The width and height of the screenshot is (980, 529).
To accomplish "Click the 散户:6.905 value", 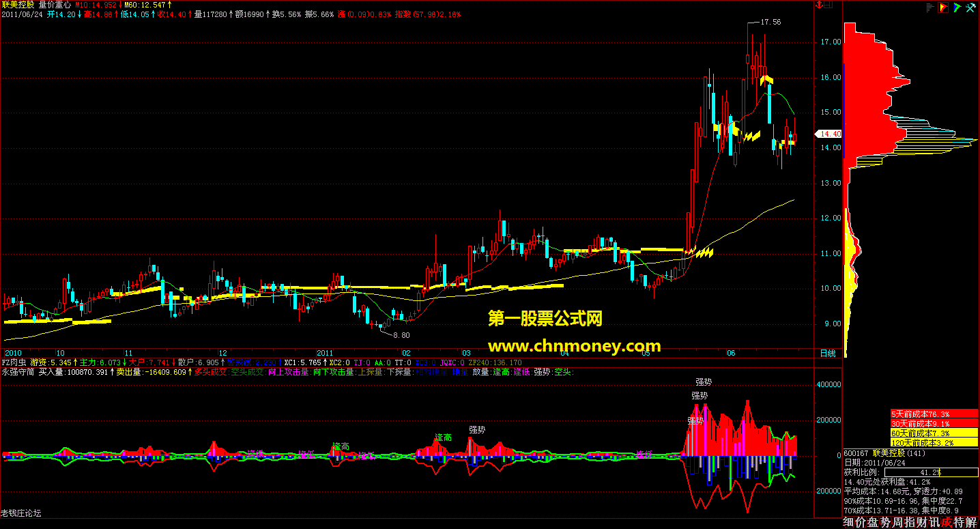I will click(198, 362).
